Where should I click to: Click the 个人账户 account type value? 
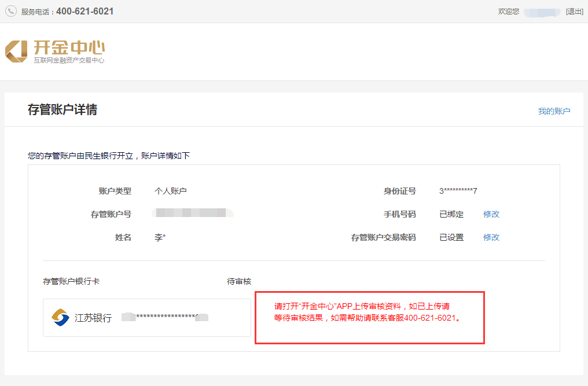171,191
